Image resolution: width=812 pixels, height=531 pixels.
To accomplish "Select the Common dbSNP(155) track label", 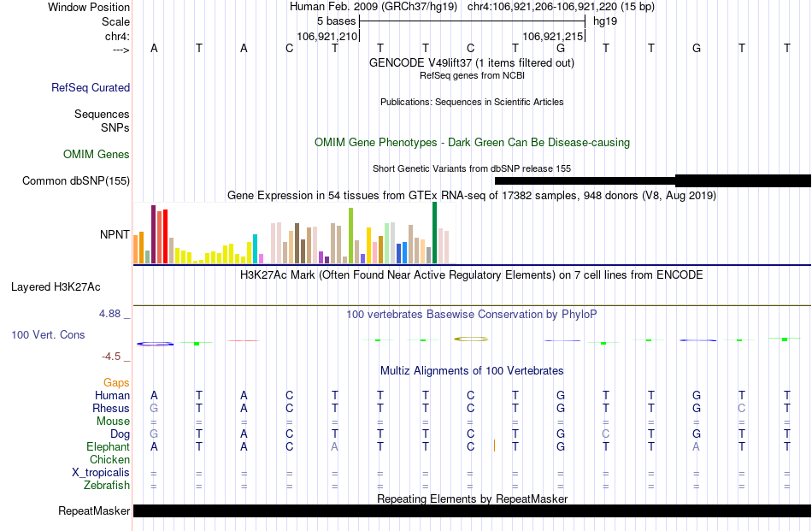I will [76, 180].
